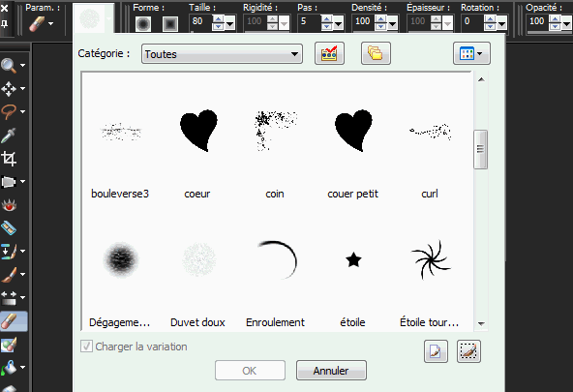Select the Move arrows tool

click(x=9, y=89)
